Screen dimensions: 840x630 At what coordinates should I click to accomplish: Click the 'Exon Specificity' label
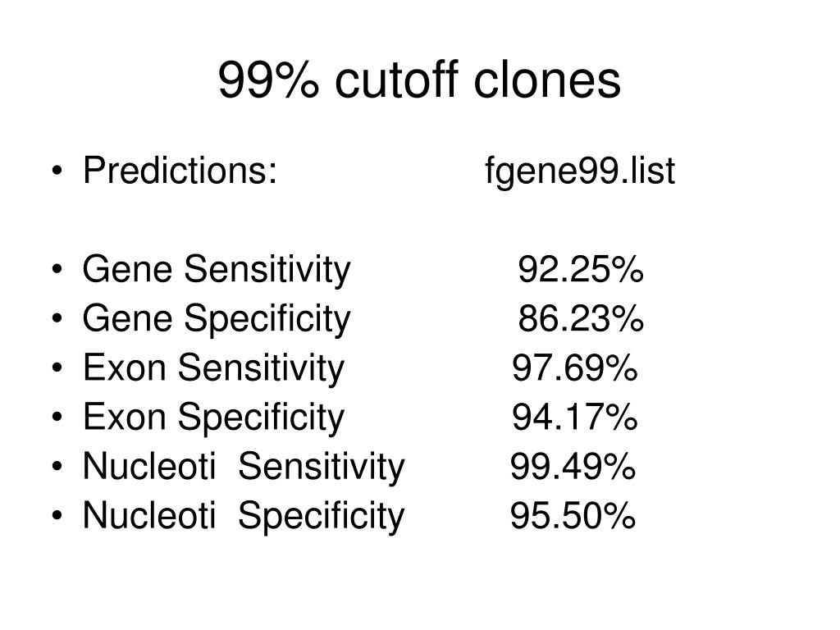(213, 418)
